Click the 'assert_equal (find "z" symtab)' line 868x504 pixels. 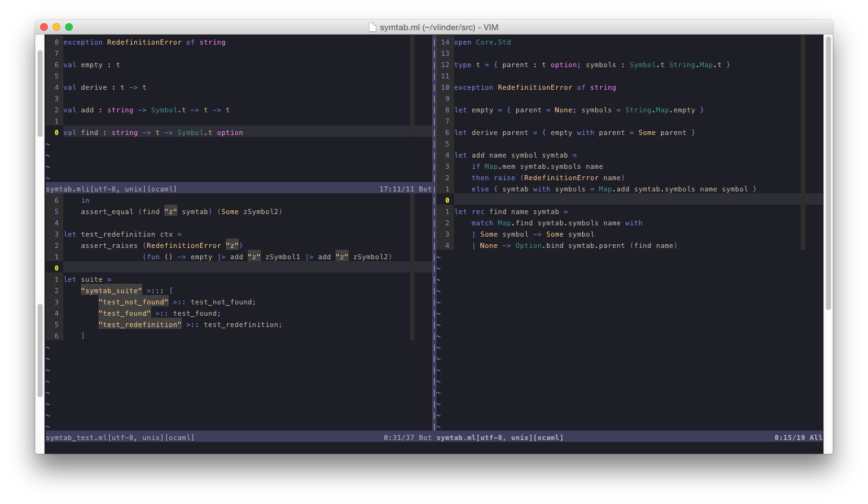tap(181, 212)
